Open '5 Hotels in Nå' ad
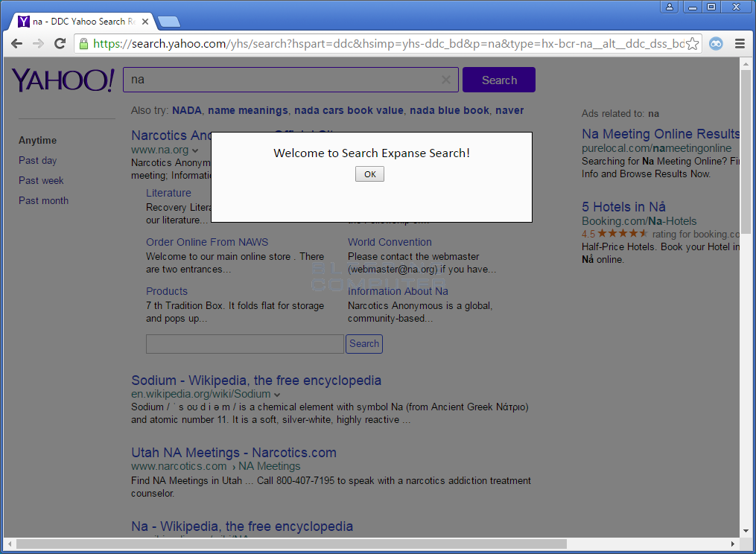Image resolution: width=756 pixels, height=554 pixels. click(x=623, y=207)
